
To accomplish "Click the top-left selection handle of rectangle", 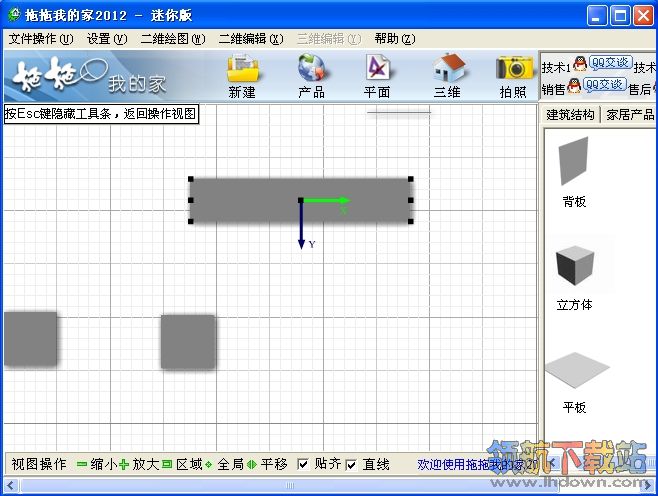I will pos(191,179).
